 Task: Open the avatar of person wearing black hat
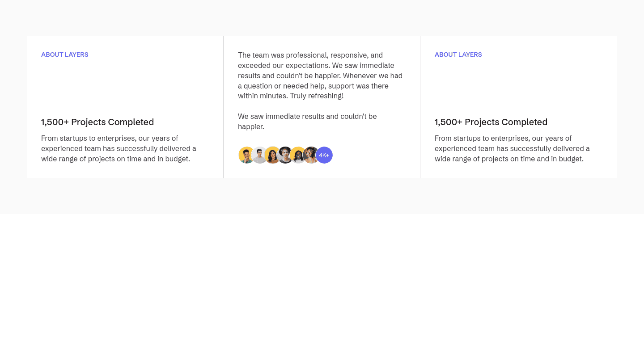[x=284, y=155]
